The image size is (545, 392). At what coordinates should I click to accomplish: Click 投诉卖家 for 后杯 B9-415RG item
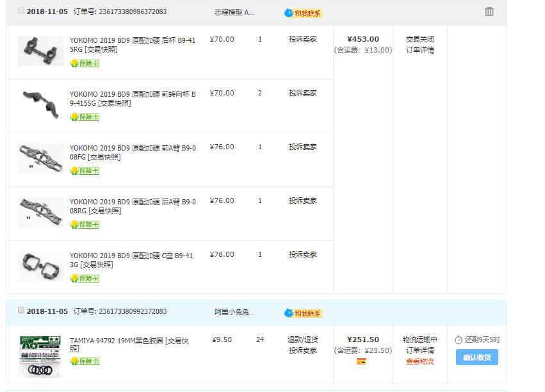tap(303, 39)
